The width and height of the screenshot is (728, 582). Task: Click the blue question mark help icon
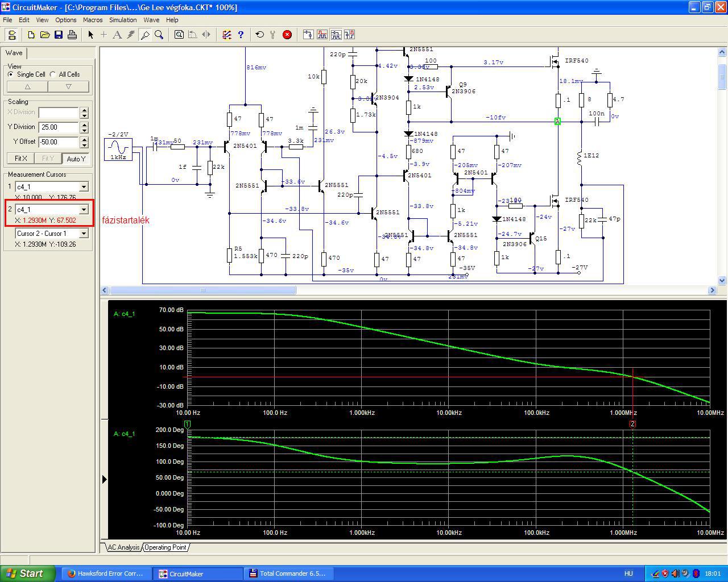(x=241, y=35)
